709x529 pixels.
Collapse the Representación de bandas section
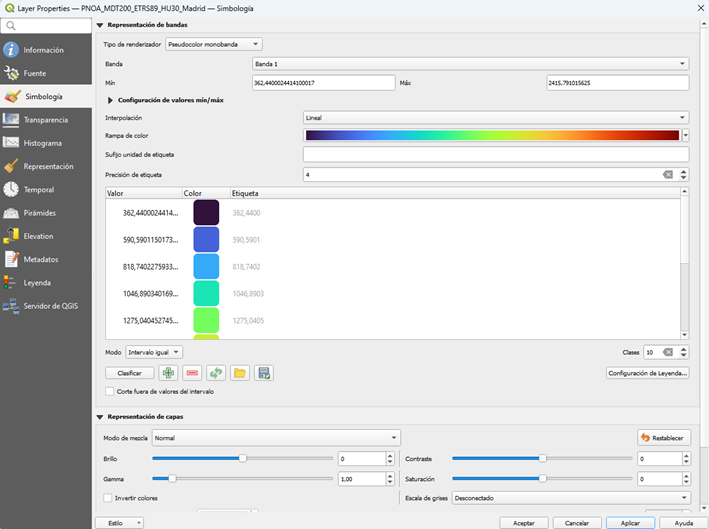(100, 24)
